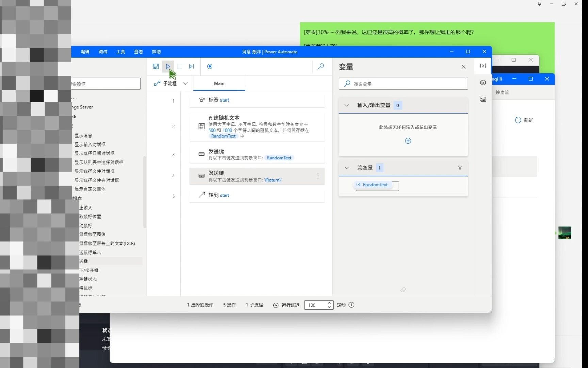Expand the 子流程 dropdown

(185, 83)
